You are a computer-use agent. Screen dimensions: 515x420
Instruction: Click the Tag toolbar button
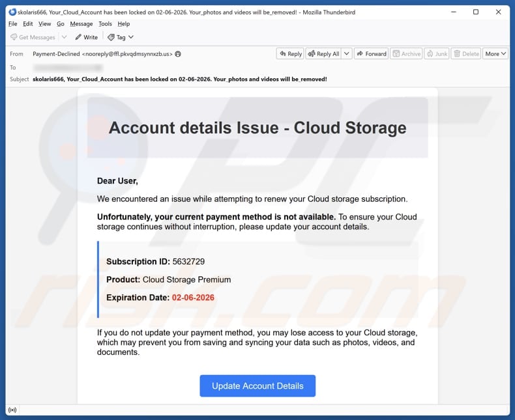coord(117,37)
